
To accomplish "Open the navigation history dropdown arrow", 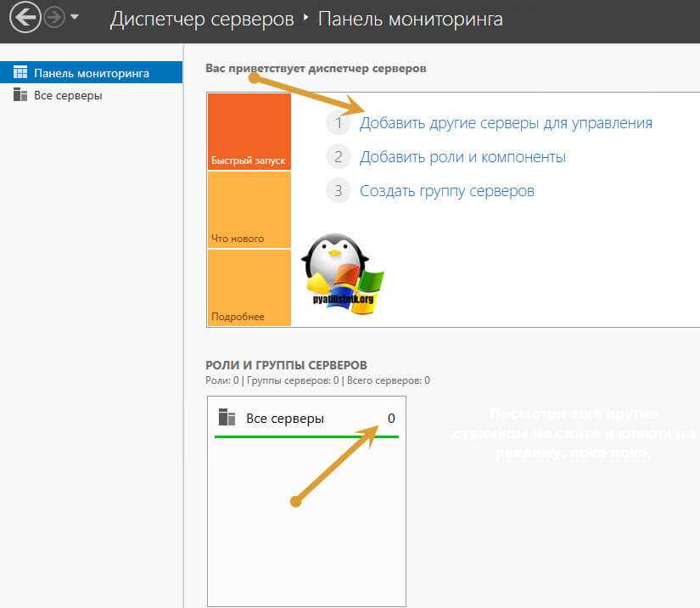I will point(75,18).
